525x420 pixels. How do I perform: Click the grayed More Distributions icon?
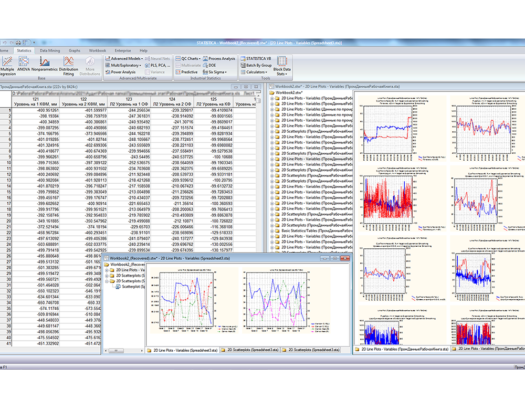click(90, 66)
